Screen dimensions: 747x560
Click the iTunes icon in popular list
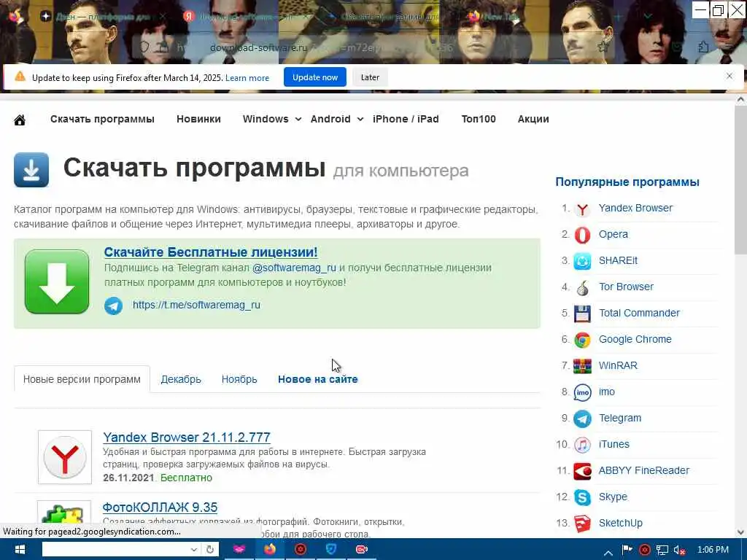click(582, 444)
